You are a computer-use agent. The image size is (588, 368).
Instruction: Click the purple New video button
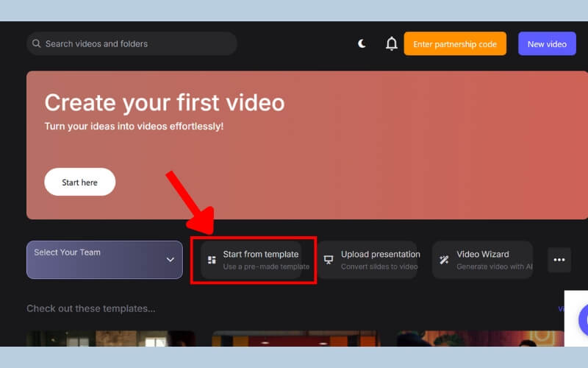[x=547, y=44]
